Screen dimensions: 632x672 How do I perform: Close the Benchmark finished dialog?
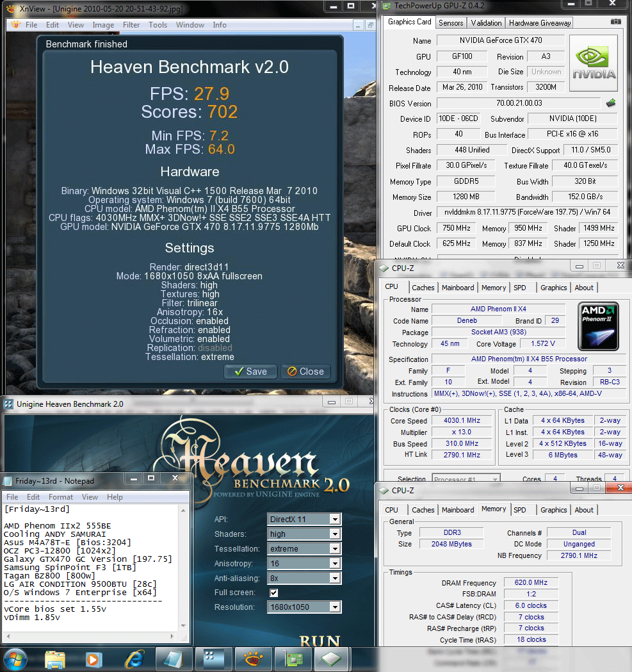[x=305, y=372]
